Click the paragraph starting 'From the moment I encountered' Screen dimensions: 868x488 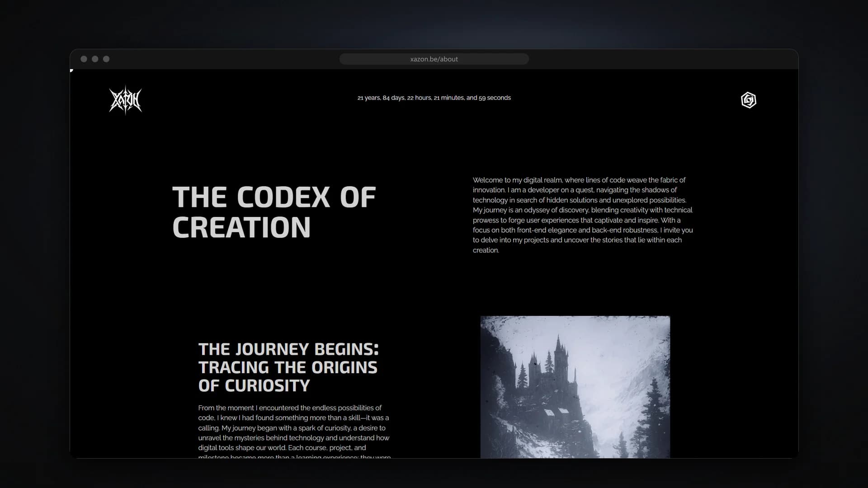pos(294,431)
